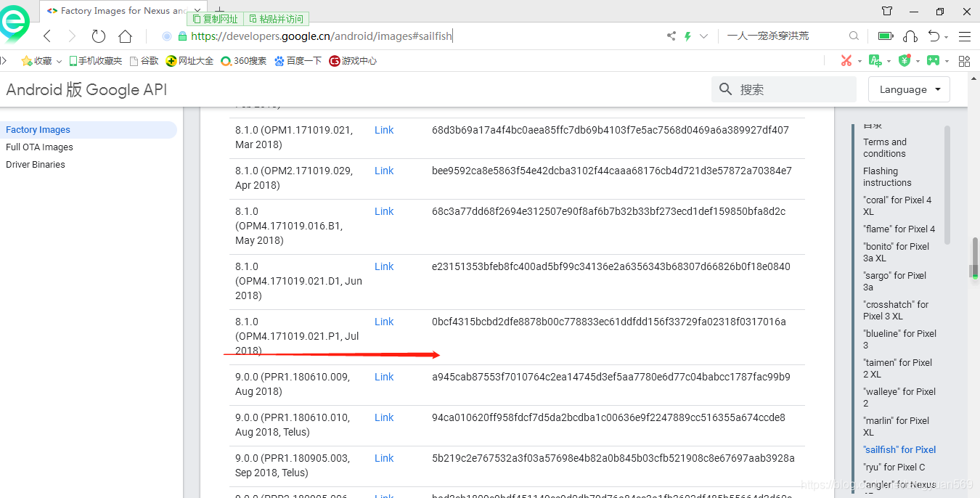Open Link for PPR1.180905.003 Sep 2018
Image resolution: width=980 pixels, height=498 pixels.
point(384,458)
